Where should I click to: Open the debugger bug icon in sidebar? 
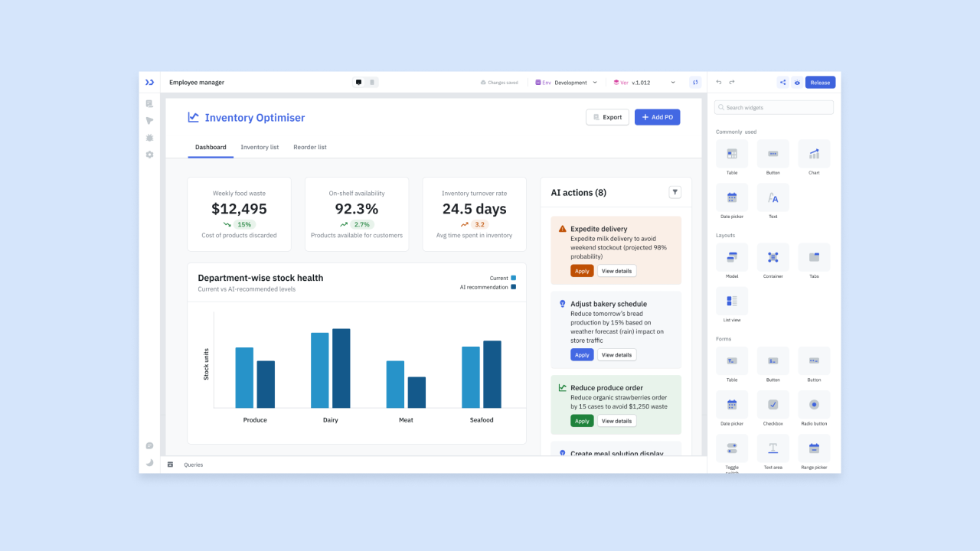[149, 138]
